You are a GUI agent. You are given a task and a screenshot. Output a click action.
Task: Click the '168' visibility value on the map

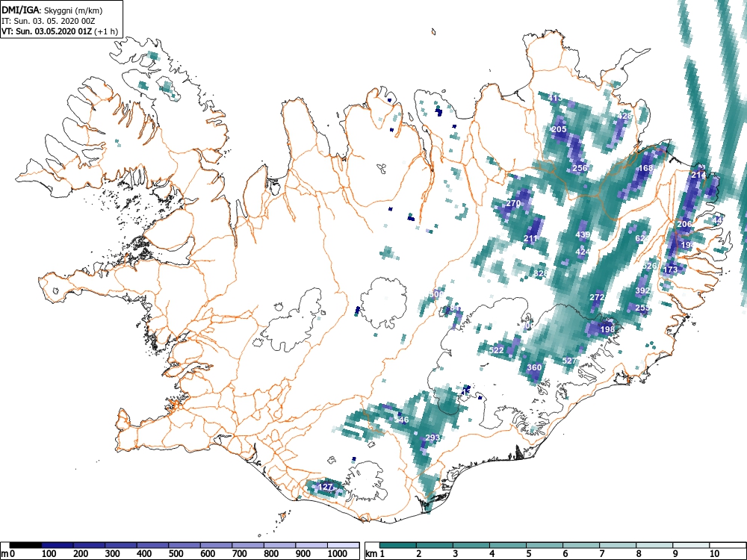tap(645, 168)
